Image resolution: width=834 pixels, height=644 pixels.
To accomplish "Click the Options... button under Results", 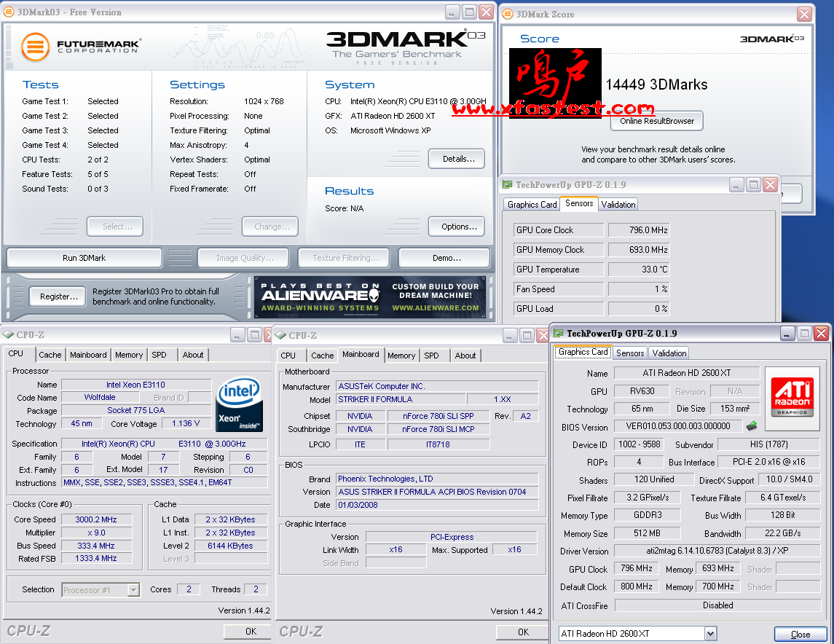I will point(457,227).
